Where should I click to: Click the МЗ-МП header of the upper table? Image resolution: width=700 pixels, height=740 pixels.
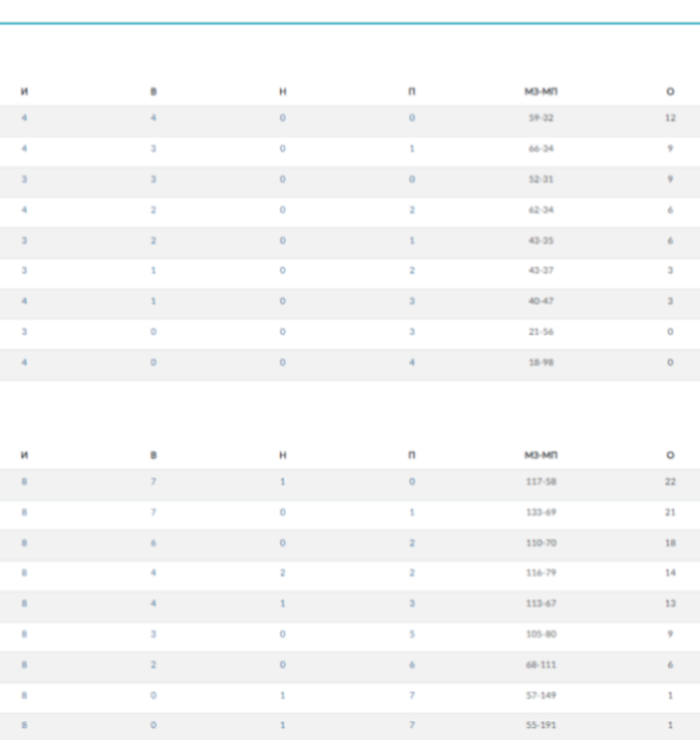[x=541, y=91]
